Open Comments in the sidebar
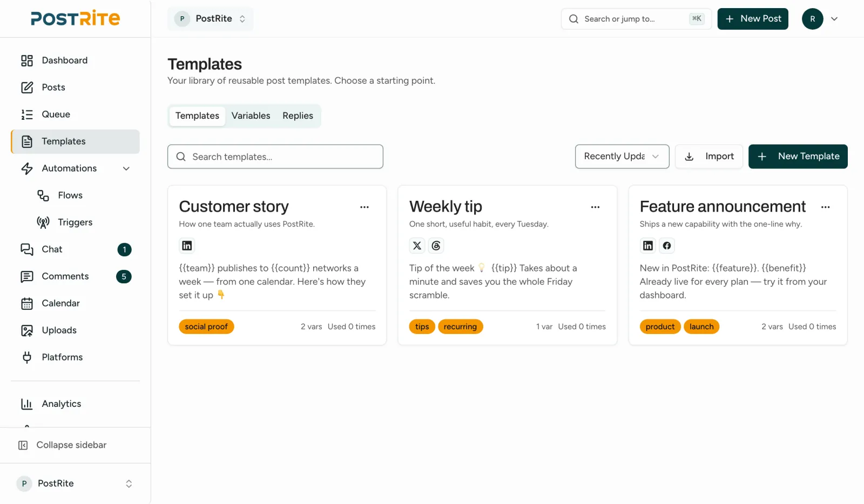This screenshot has height=504, width=864. pyautogui.click(x=75, y=276)
